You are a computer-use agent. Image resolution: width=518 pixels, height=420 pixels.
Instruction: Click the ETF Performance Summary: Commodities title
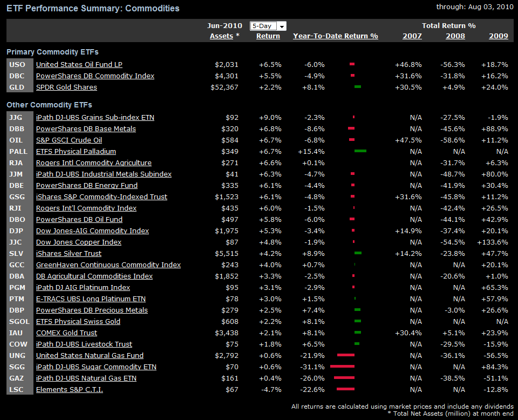point(93,8)
